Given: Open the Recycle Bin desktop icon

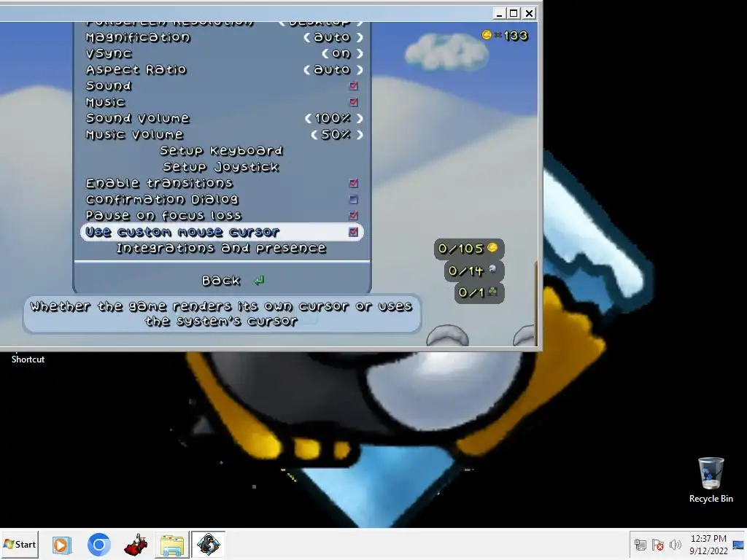Looking at the screenshot, I should (x=711, y=480).
